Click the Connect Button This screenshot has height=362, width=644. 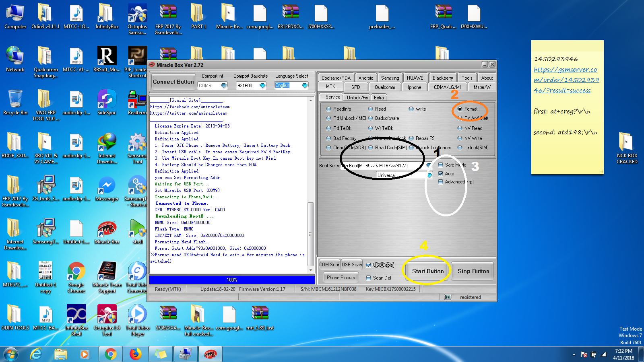173,82
